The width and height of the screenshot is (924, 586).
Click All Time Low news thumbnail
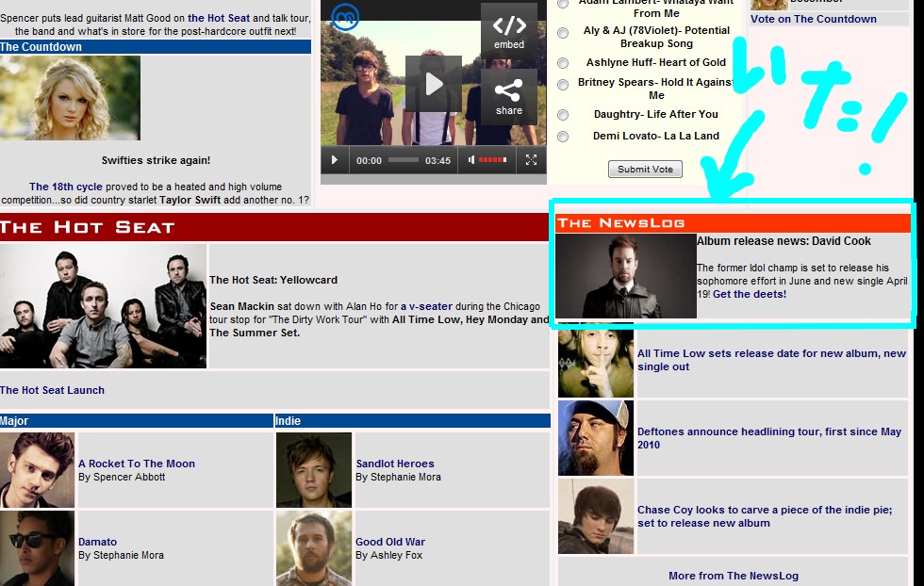tap(596, 360)
